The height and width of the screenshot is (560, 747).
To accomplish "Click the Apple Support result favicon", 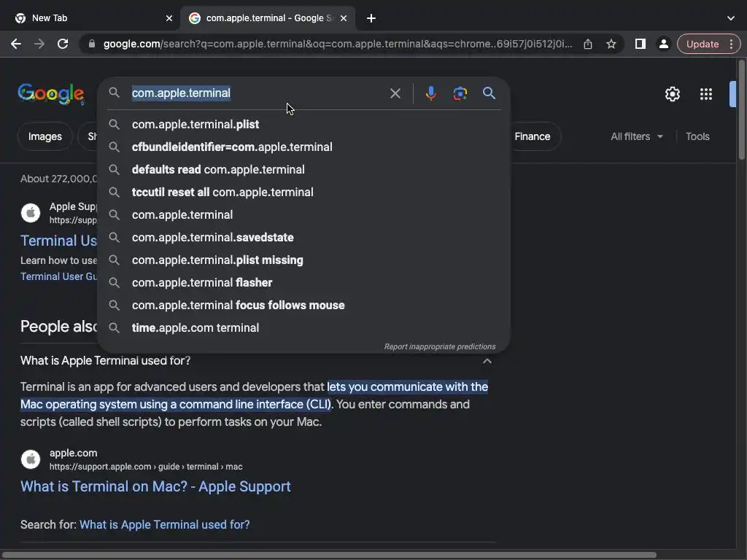I will [31, 213].
